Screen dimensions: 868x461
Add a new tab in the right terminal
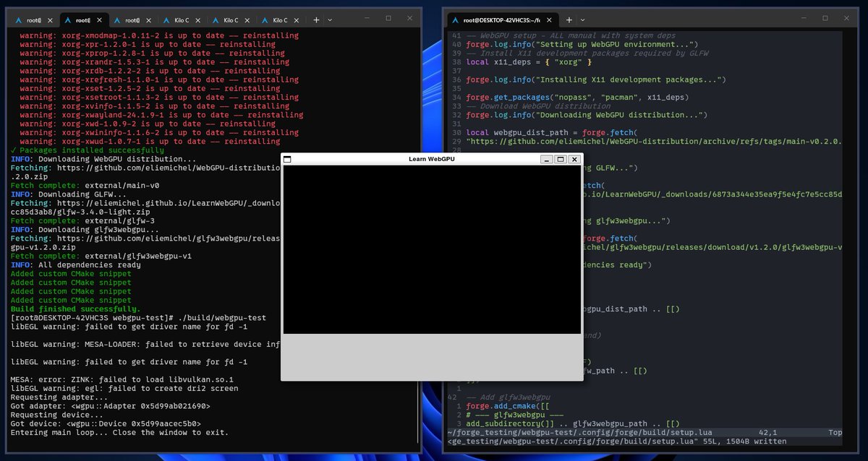pyautogui.click(x=569, y=20)
